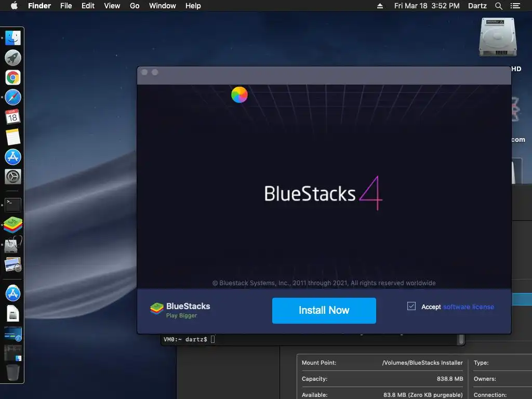Click the Mount Point label in Disk Utility
The image size is (532, 399).
(x=319, y=363)
